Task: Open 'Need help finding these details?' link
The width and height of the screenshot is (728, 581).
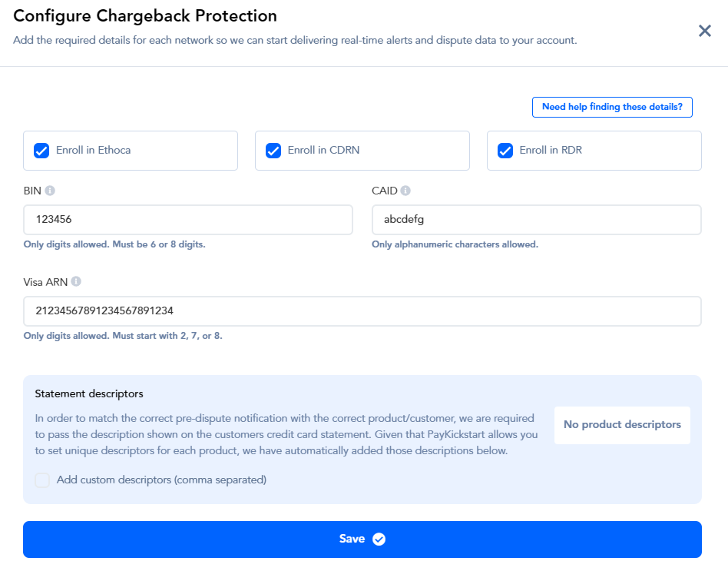Action: coord(612,108)
